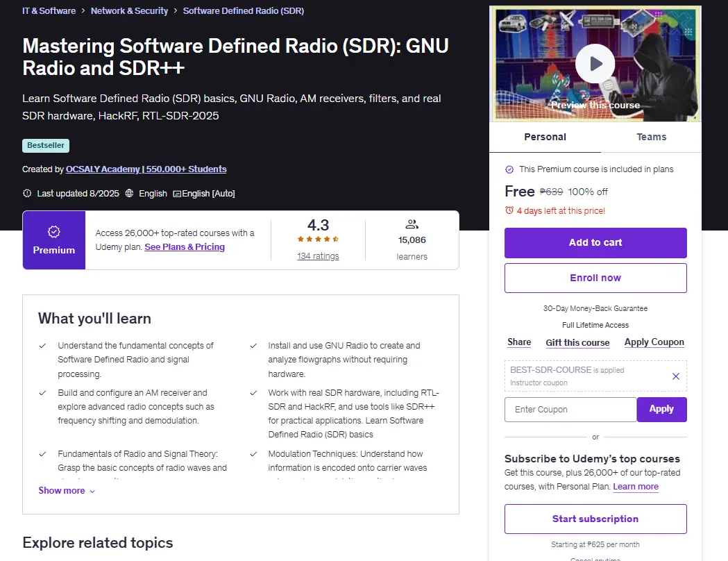
Task: Click the Bestseller badge
Action: pyautogui.click(x=46, y=145)
